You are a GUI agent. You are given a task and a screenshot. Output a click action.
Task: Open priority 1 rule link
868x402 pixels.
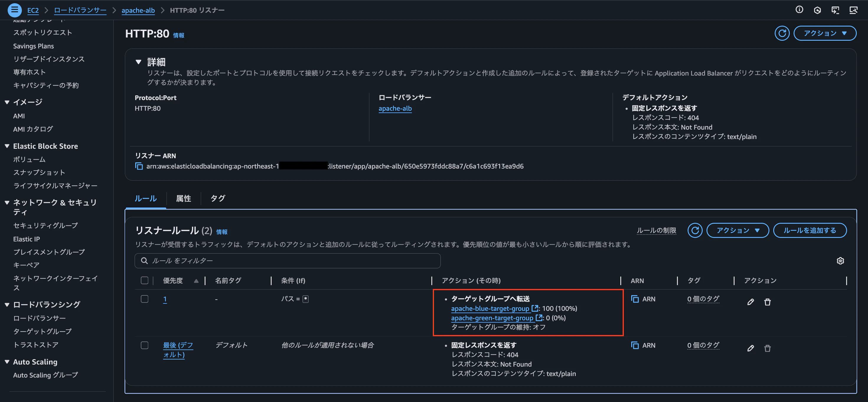click(165, 299)
